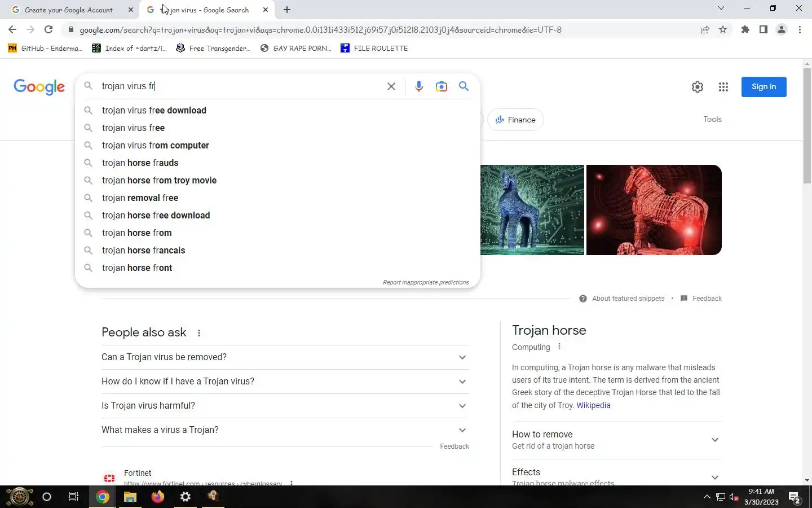Image resolution: width=812 pixels, height=508 pixels.
Task: Open Index of ~dartz bookmark
Action: [130, 49]
